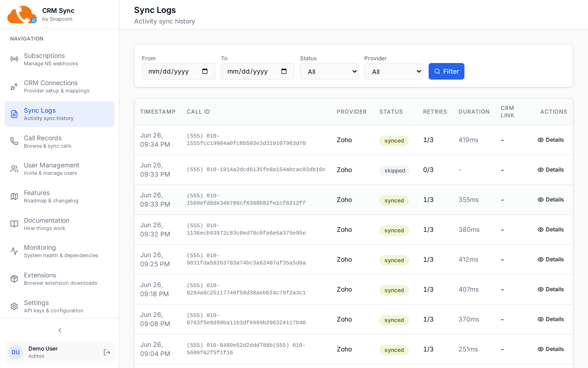Viewport: 588px width, 368px height.
Task: Open the To date calendar picker icon
Action: pyautogui.click(x=284, y=71)
